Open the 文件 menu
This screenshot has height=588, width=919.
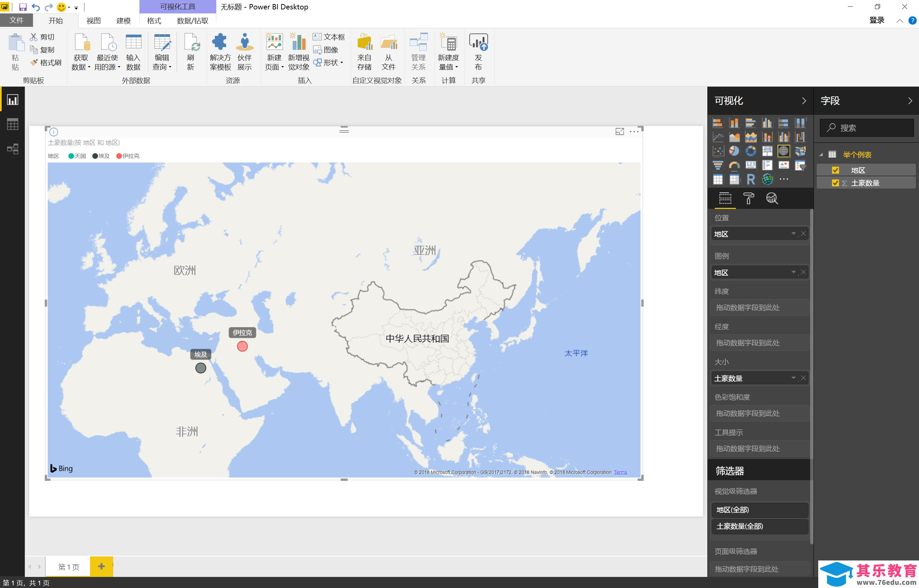[16, 20]
